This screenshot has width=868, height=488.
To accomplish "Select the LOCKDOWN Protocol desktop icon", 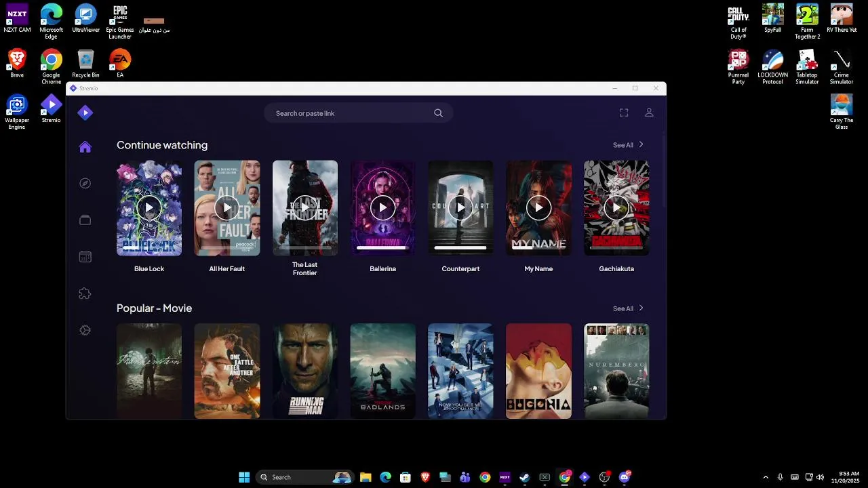I will tap(772, 66).
